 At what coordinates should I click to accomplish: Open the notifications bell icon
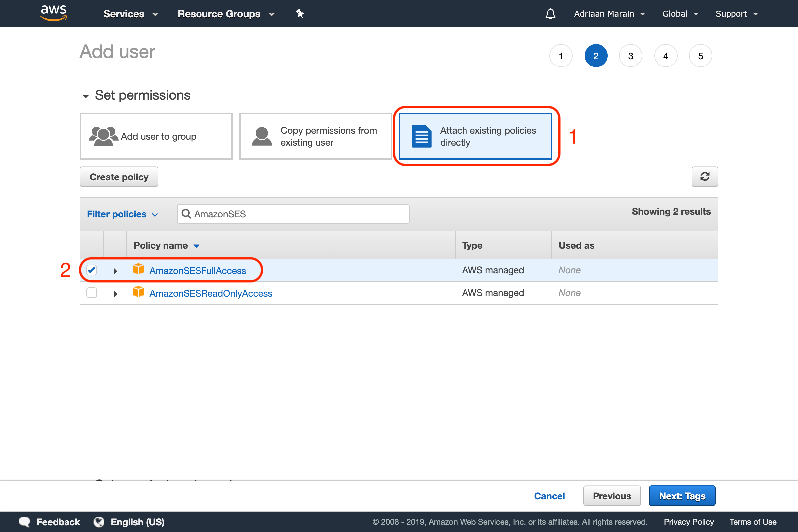click(550, 14)
